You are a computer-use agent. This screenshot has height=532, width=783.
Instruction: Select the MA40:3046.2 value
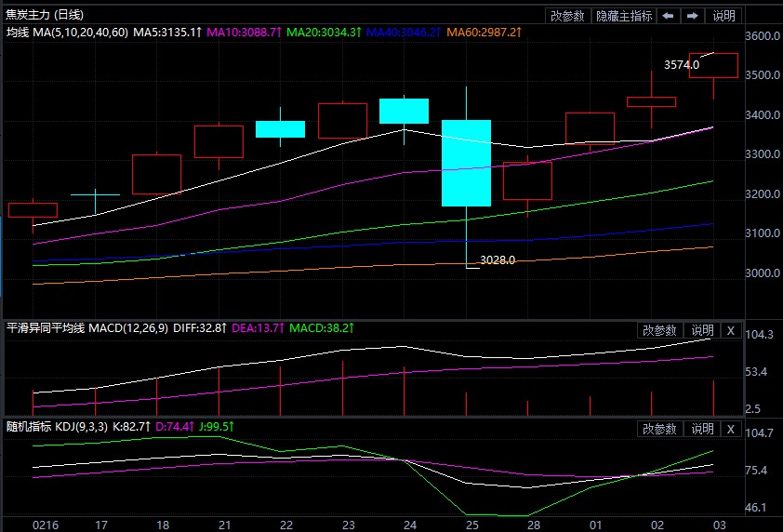(x=404, y=33)
